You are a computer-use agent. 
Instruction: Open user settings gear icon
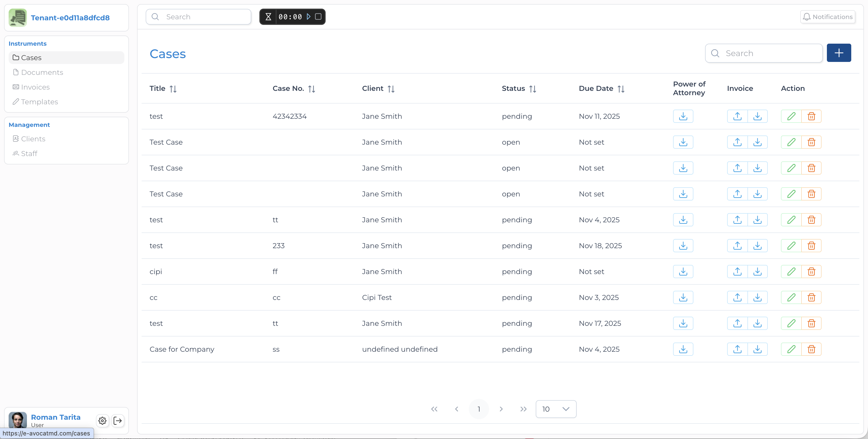click(x=103, y=420)
